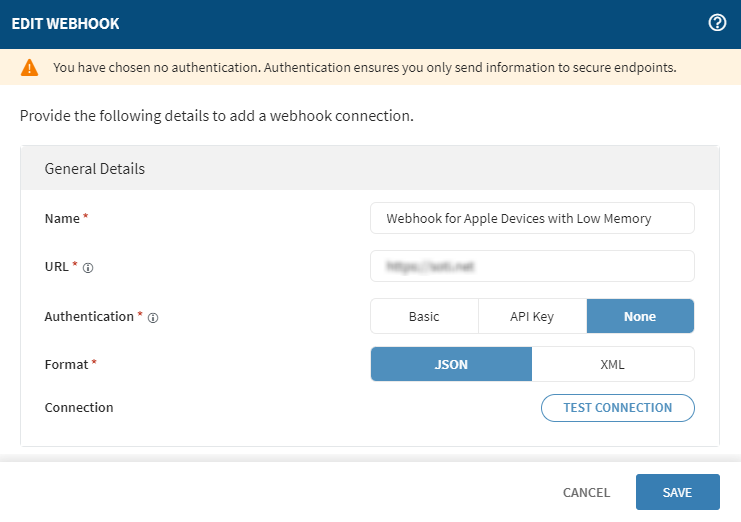
Task: Click the info icon next to URL
Action: (x=88, y=268)
